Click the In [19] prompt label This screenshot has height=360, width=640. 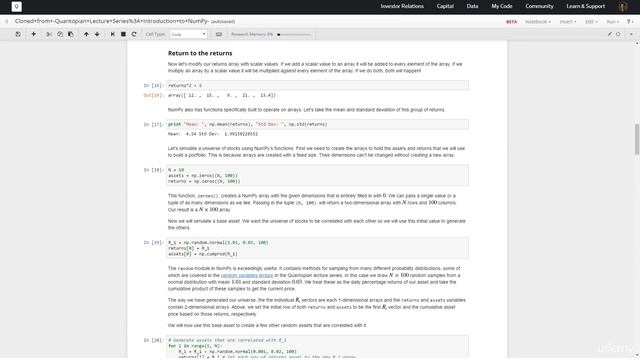pyautogui.click(x=153, y=242)
